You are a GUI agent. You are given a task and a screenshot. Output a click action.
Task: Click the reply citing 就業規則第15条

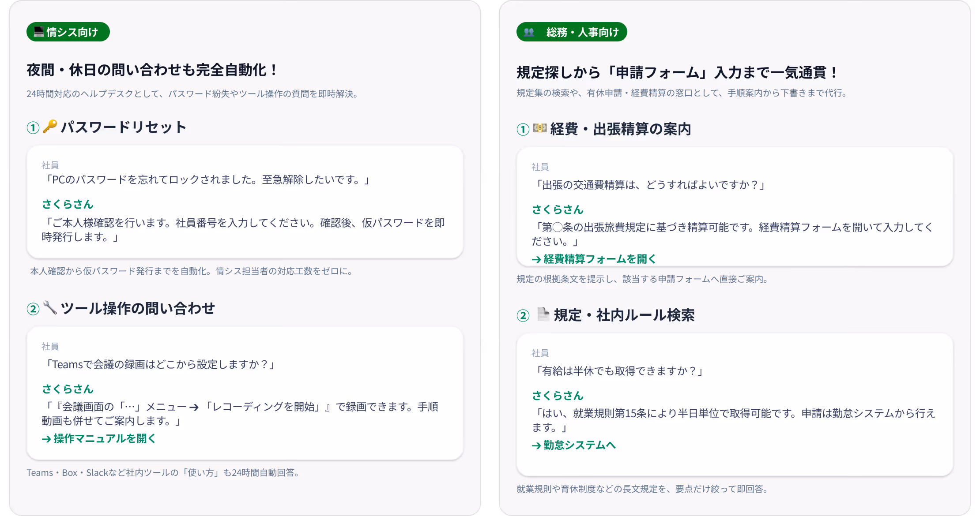click(x=734, y=420)
